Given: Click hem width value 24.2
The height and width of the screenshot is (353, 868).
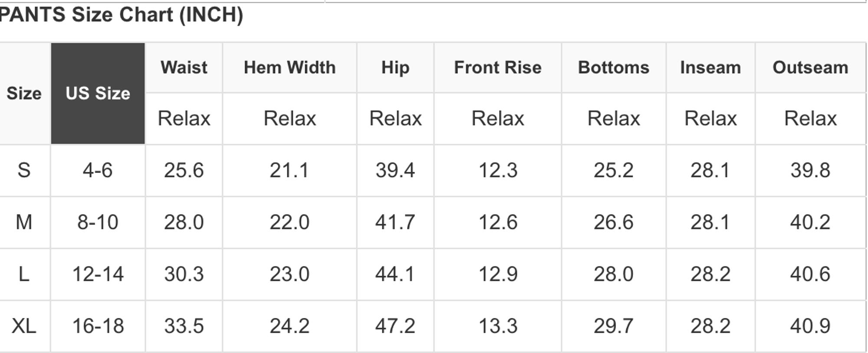Looking at the screenshot, I should coord(289,326).
